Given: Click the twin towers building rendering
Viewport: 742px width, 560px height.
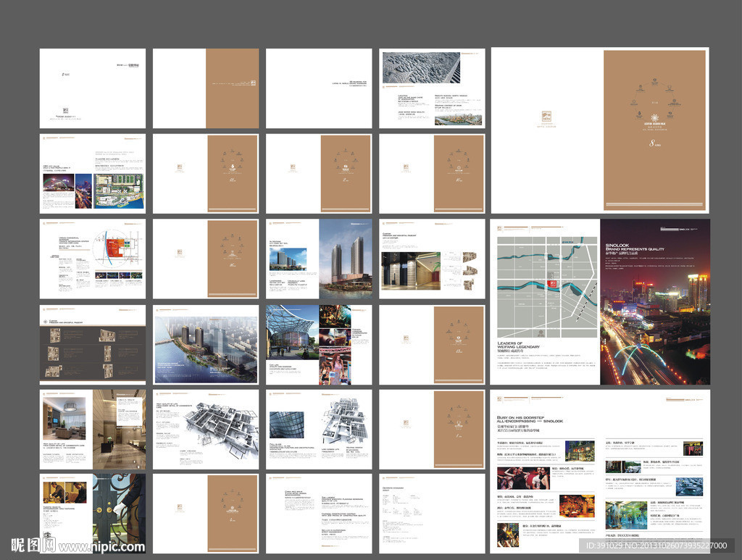Looking at the screenshot, I should coord(346,259).
